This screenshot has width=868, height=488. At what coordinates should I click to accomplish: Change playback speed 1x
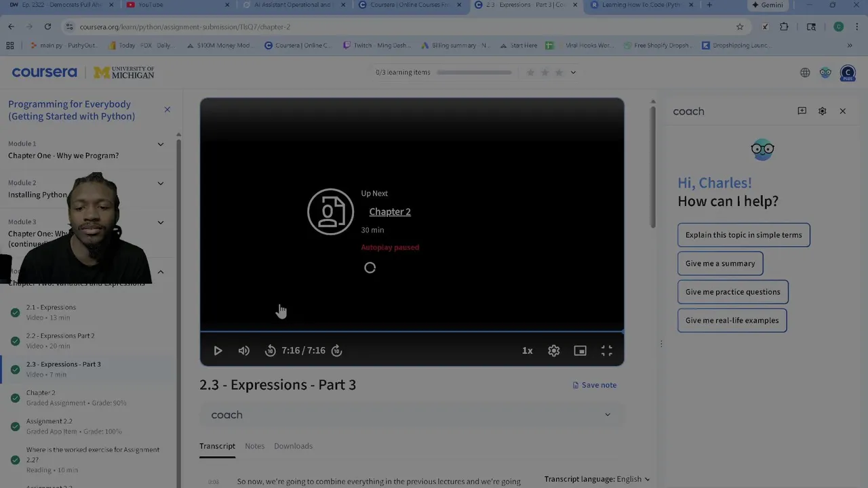click(x=527, y=350)
